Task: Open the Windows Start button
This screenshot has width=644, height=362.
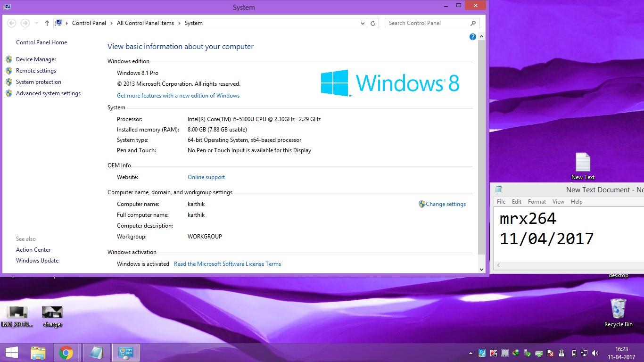Action: point(12,353)
